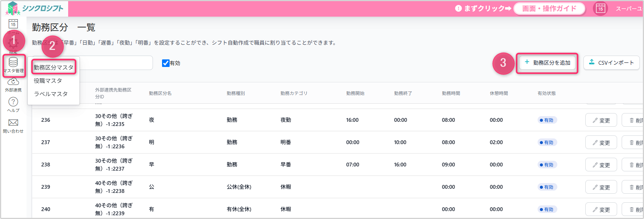
Task: Click 変更 button for row 238
Action: pyautogui.click(x=601, y=165)
